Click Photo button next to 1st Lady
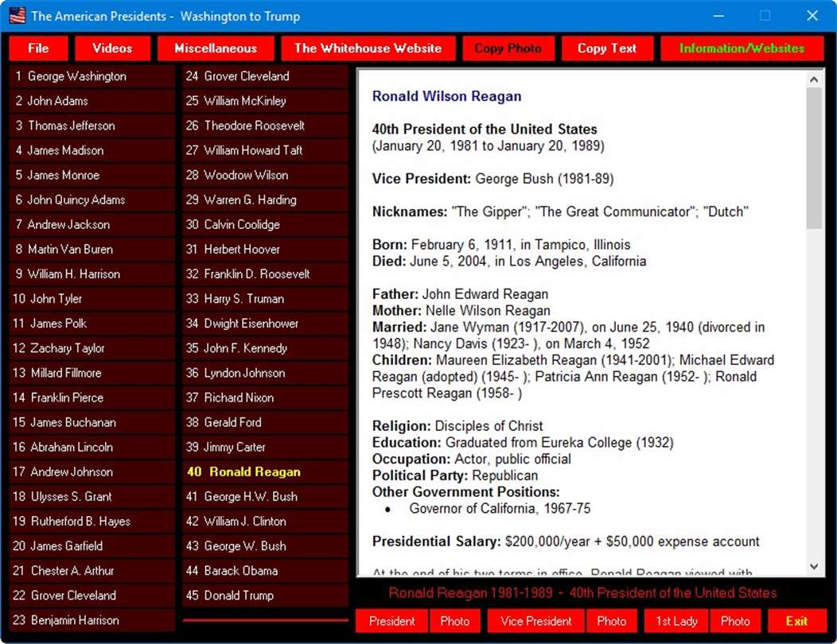Screen dimensions: 837x644 coord(736,621)
